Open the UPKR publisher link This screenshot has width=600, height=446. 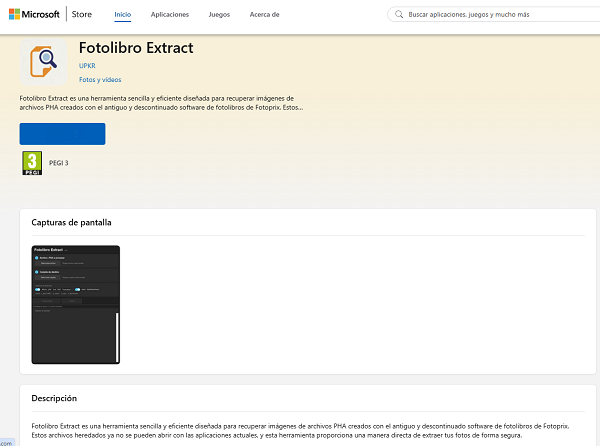tap(87, 66)
